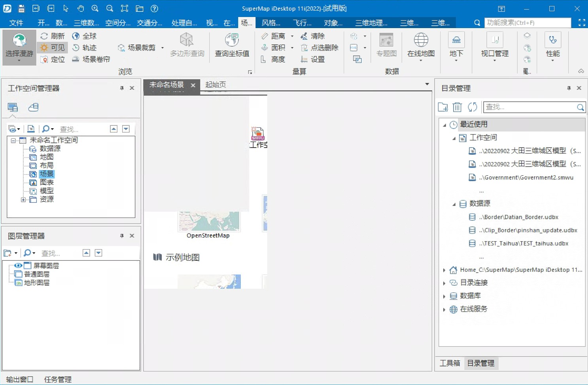
Task: Open the 文件 menu
Action: (x=16, y=23)
